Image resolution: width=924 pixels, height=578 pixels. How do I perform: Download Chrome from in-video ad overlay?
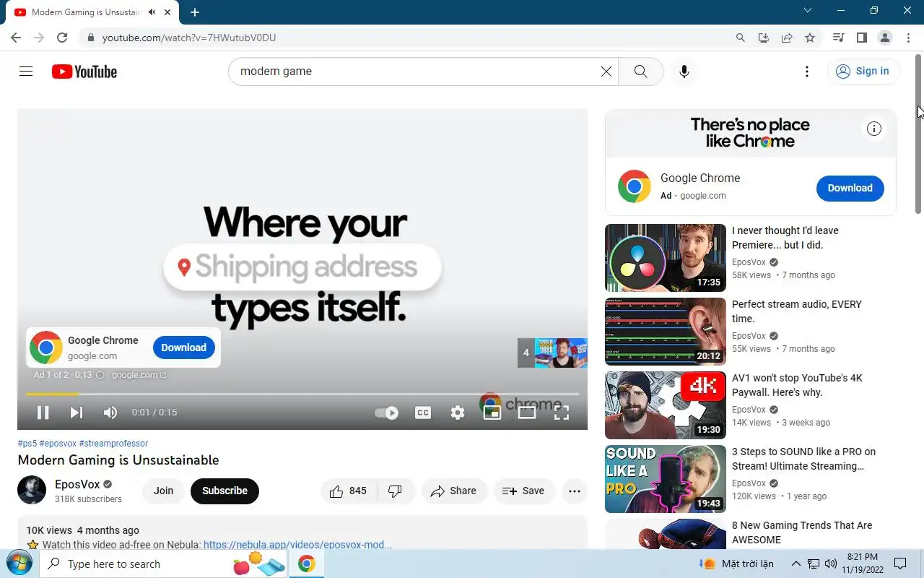tap(184, 348)
